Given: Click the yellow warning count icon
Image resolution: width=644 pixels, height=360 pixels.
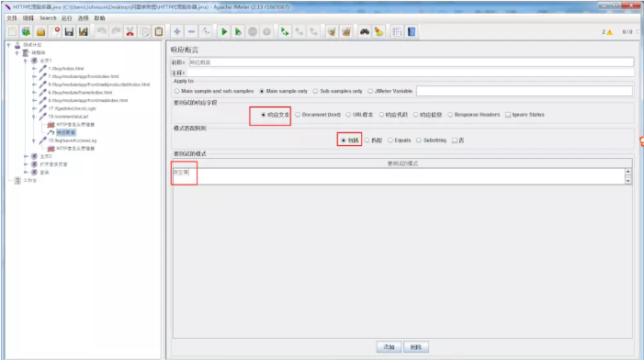Looking at the screenshot, I should (x=610, y=32).
